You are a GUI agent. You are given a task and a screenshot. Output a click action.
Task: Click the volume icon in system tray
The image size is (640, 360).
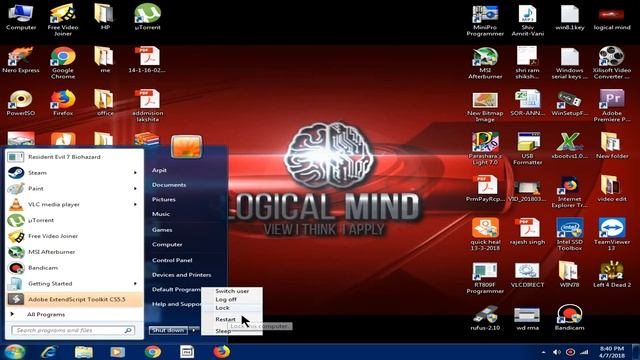(x=556, y=352)
